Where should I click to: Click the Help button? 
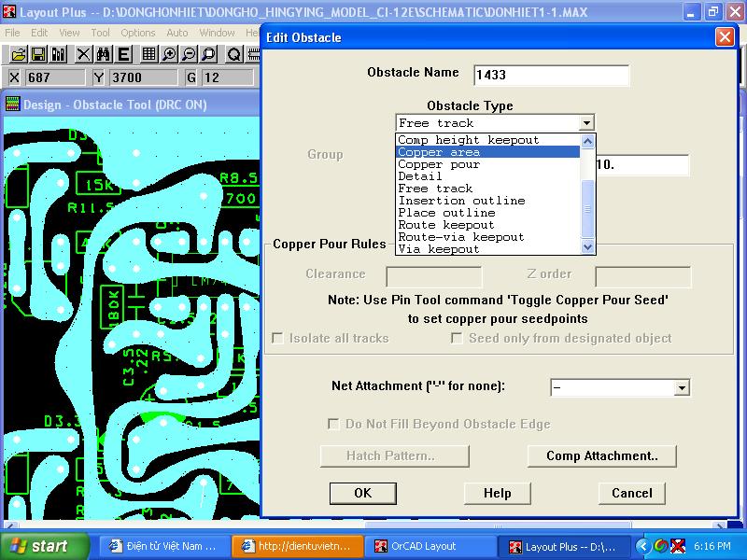[x=497, y=494]
